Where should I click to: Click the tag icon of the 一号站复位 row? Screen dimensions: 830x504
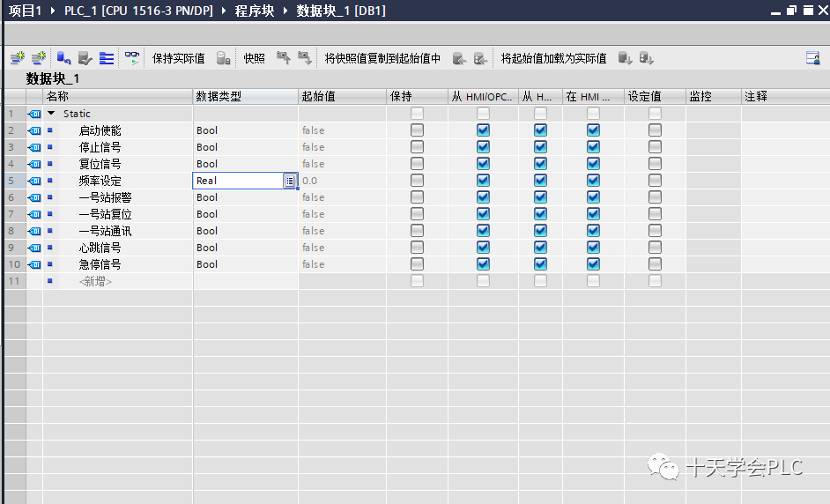point(34,214)
